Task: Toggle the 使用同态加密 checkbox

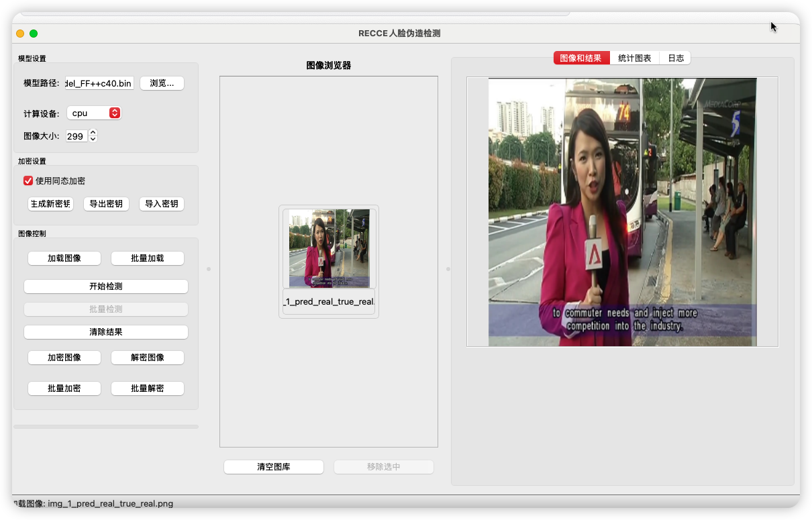Action: pos(28,180)
